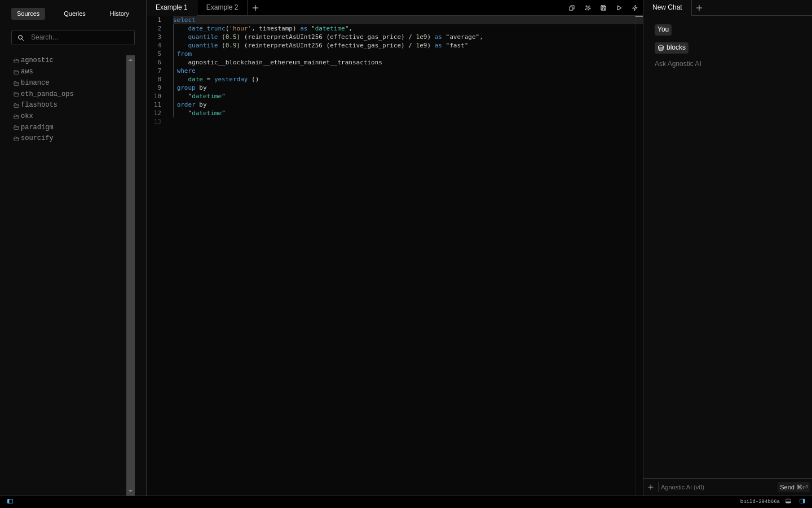The width and height of the screenshot is (812, 508).
Task: Click the Ask Agnostic AI placeholder text
Action: coord(678,64)
